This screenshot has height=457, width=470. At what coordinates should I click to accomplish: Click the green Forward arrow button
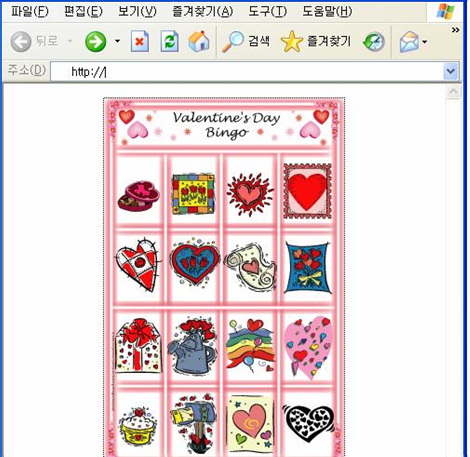(95, 42)
